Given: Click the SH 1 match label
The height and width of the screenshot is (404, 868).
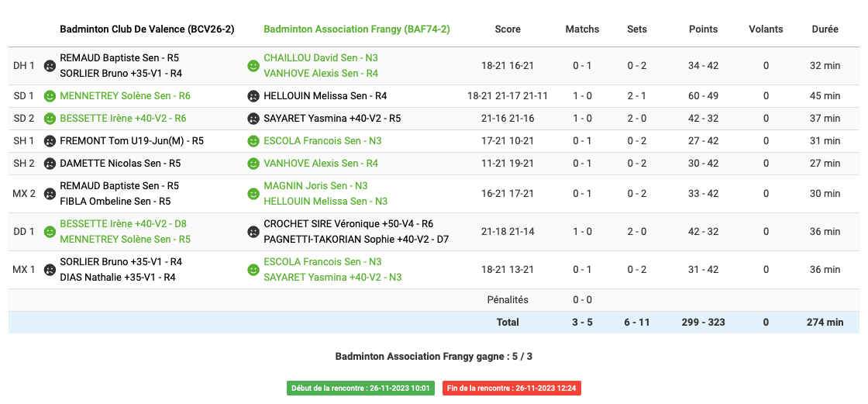Looking at the screenshot, I should click(x=24, y=141).
